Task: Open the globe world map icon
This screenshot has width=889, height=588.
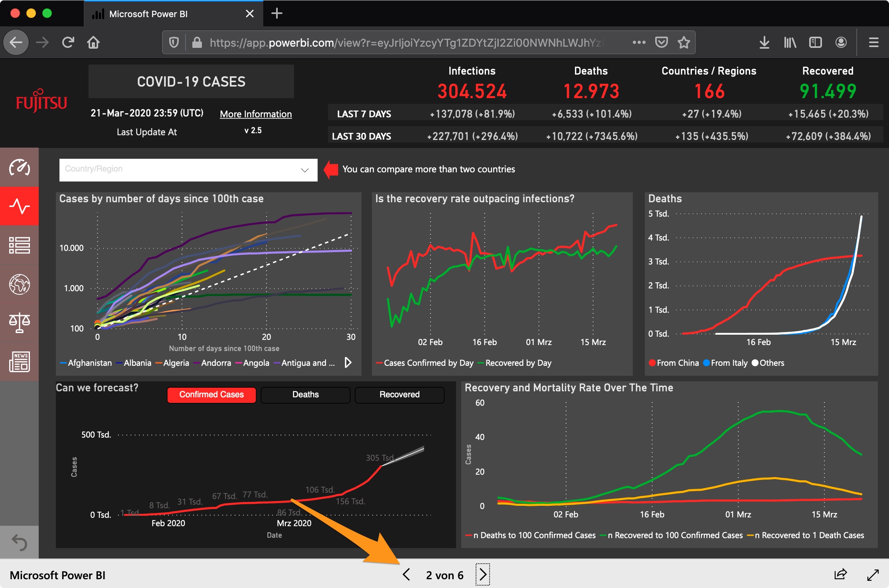Action: click(x=19, y=284)
